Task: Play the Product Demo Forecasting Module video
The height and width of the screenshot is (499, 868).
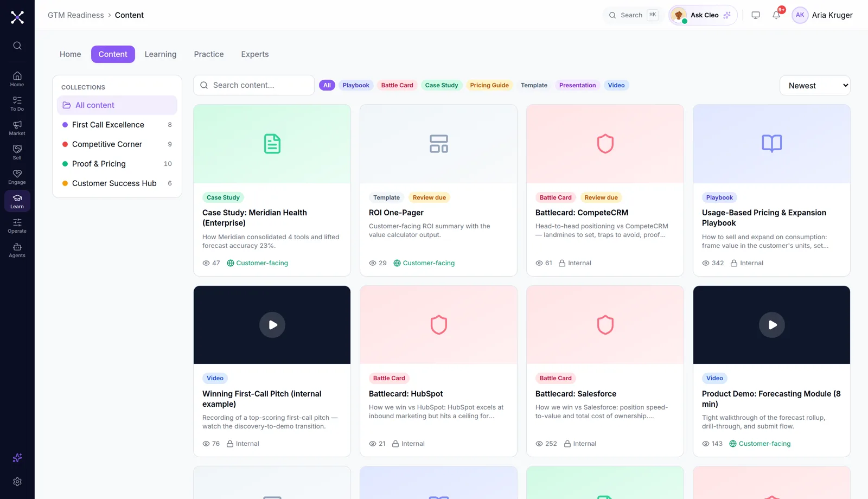Action: [x=772, y=325]
